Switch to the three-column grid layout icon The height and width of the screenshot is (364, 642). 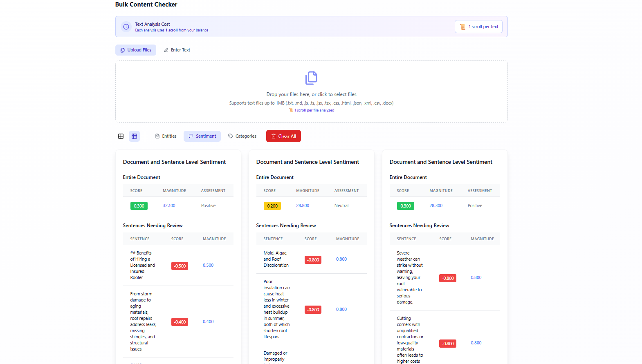pos(134,136)
